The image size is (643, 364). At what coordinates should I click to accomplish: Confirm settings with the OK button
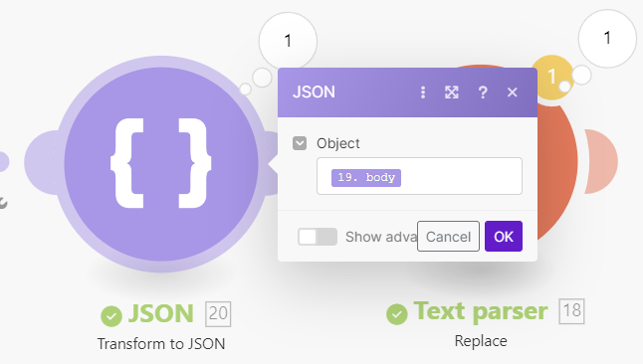point(504,236)
